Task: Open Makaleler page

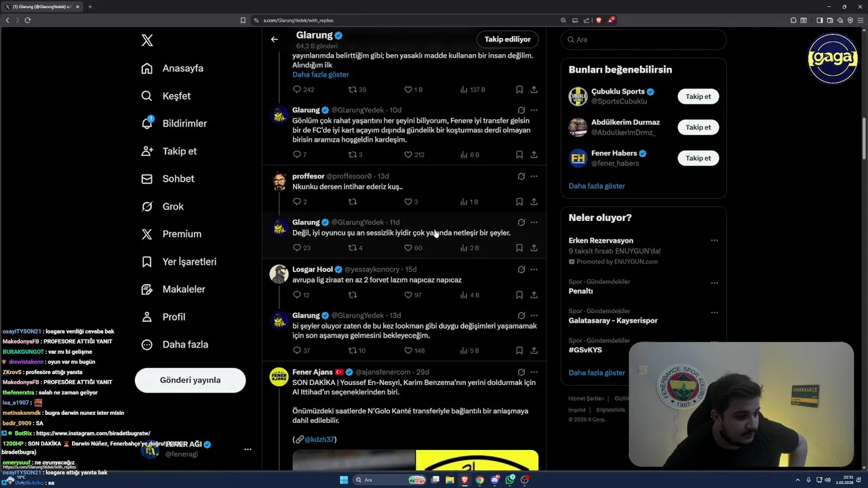Action: coord(173,289)
